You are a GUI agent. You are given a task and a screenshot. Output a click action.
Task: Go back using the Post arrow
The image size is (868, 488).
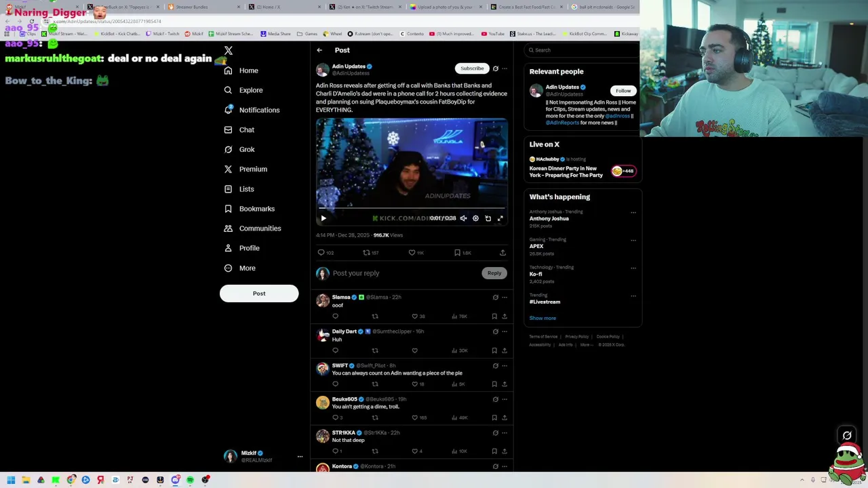click(319, 50)
